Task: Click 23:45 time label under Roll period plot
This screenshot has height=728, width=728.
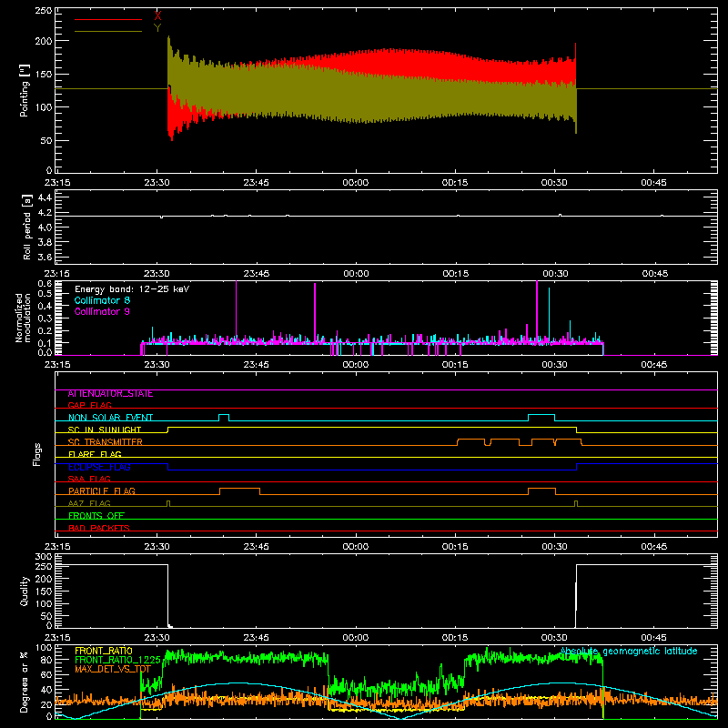Action: click(x=257, y=274)
